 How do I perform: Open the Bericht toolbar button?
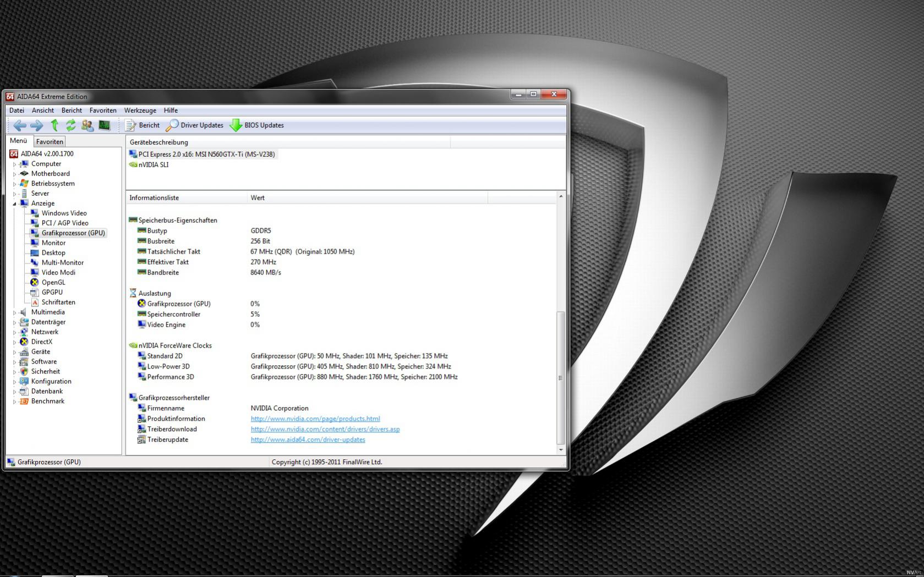tap(143, 125)
